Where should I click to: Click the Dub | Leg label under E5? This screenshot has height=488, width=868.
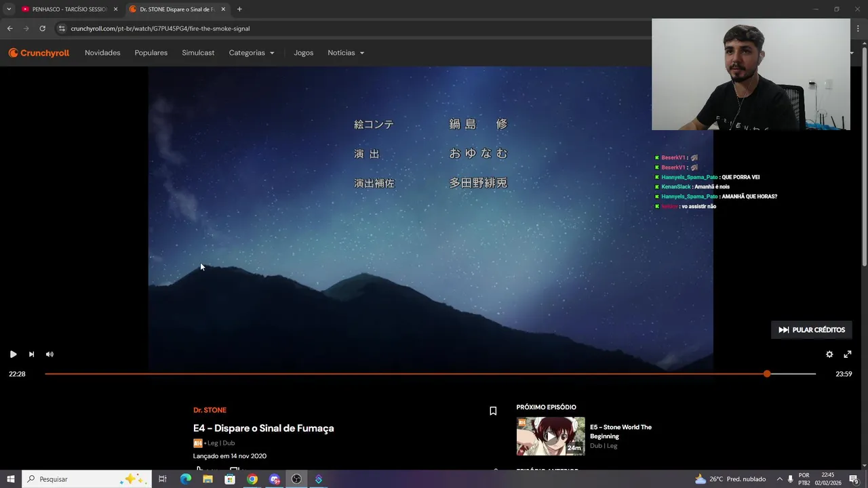[604, 446]
